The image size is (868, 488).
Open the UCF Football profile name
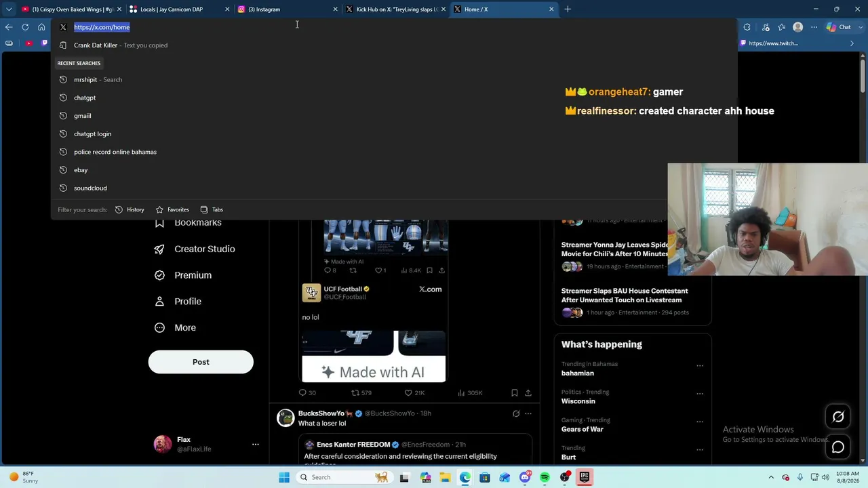pyautogui.click(x=343, y=289)
